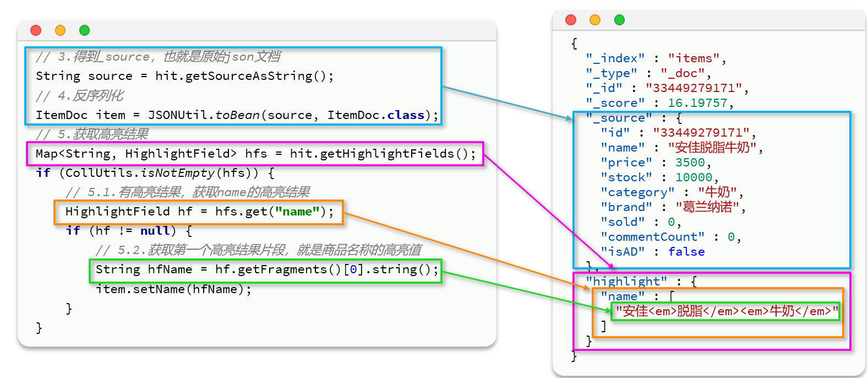The height and width of the screenshot is (378, 868).
Task: Select the hit.getHighlightFields() code line
Action: [255, 154]
